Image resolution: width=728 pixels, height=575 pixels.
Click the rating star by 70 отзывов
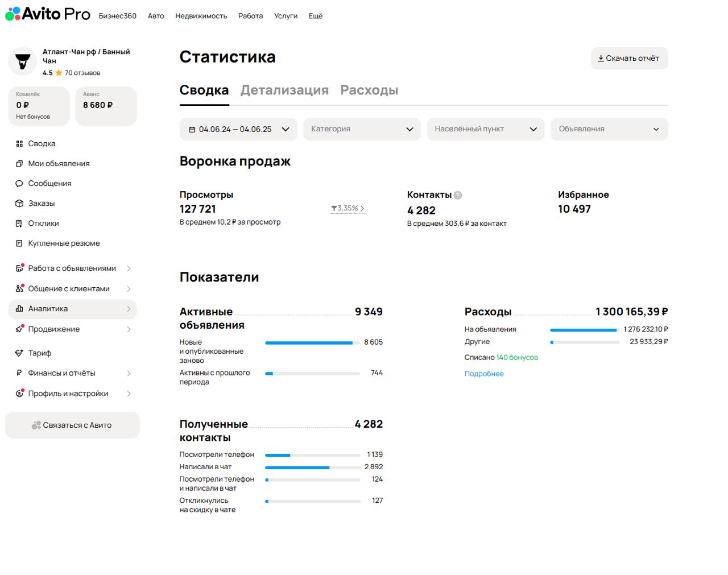coord(59,73)
